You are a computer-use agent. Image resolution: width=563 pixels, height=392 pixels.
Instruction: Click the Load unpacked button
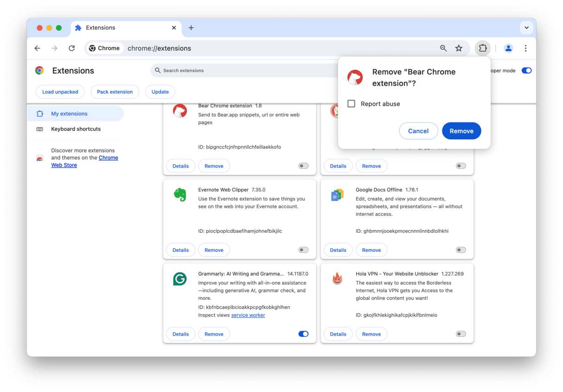pos(60,92)
